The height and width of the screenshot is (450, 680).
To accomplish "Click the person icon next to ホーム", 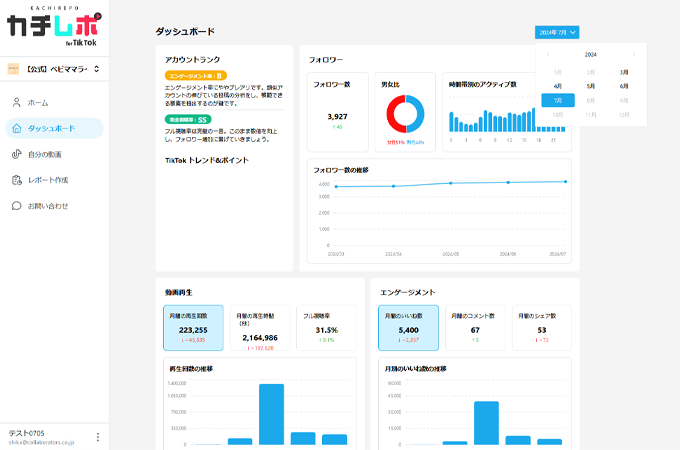I will pyautogui.click(x=16, y=102).
